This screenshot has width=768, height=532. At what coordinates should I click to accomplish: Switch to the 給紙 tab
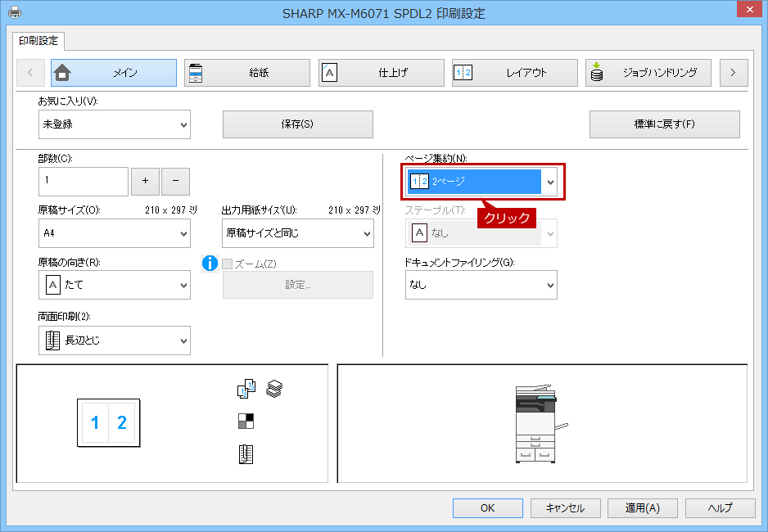tap(247, 73)
